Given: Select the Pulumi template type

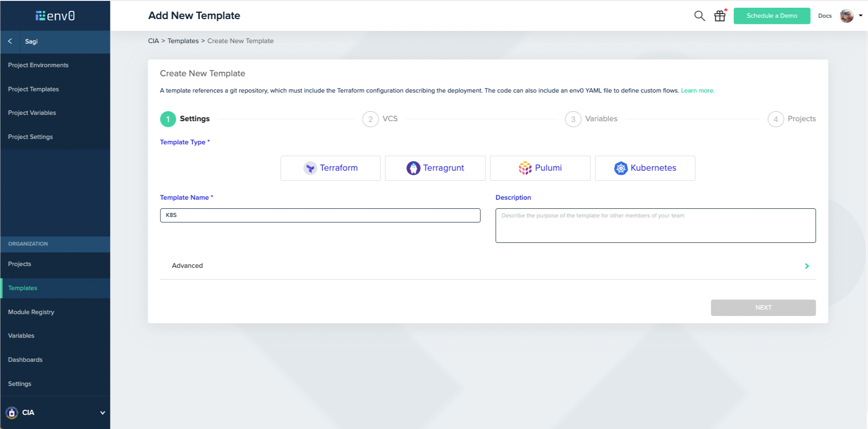Looking at the screenshot, I should point(540,168).
